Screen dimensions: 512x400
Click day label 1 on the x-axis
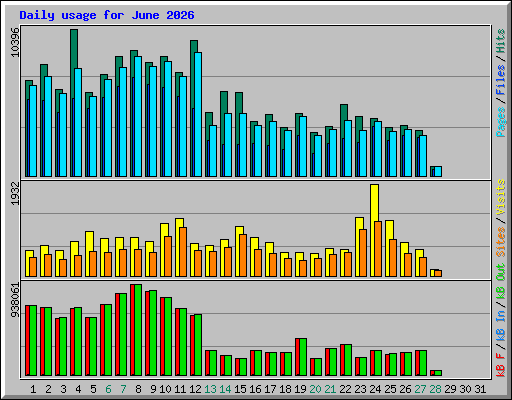pos(33,389)
